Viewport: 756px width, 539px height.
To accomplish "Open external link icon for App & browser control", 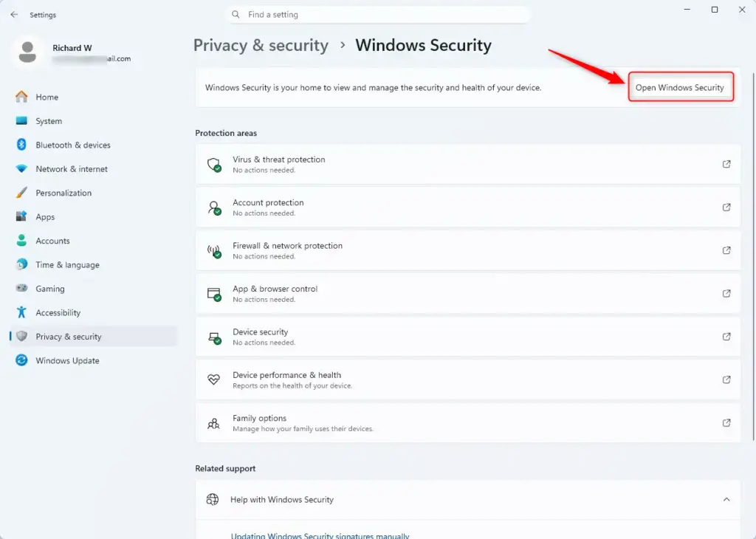I will [726, 293].
